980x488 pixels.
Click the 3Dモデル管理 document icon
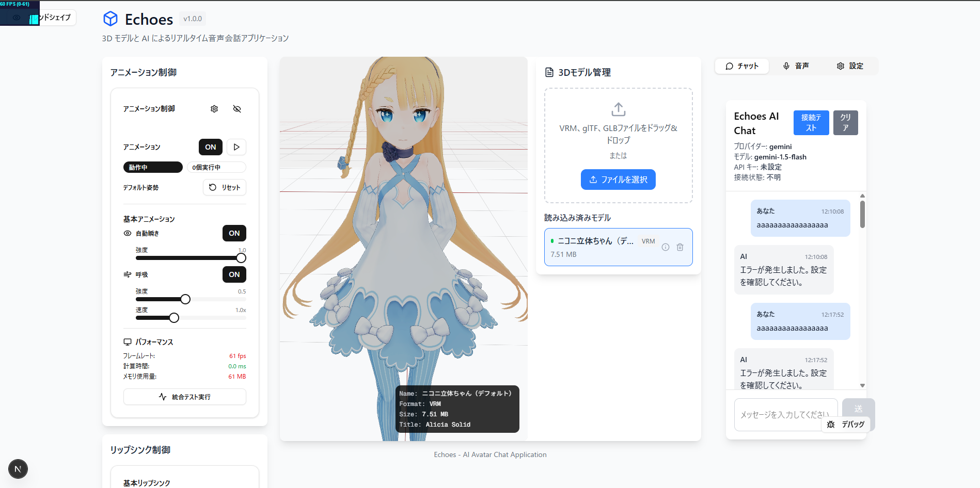[549, 72]
